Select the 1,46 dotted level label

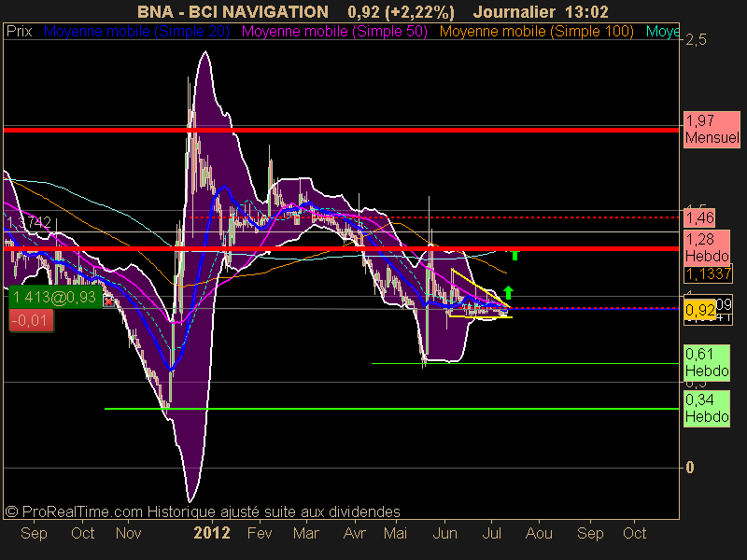click(x=699, y=218)
